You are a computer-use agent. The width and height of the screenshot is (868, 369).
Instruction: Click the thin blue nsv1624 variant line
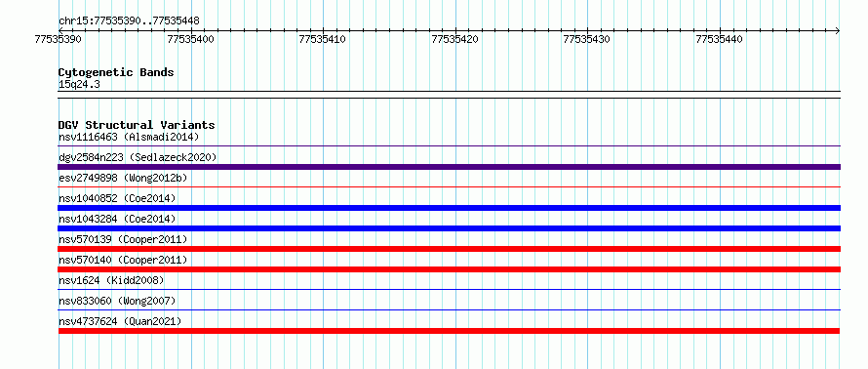449,289
